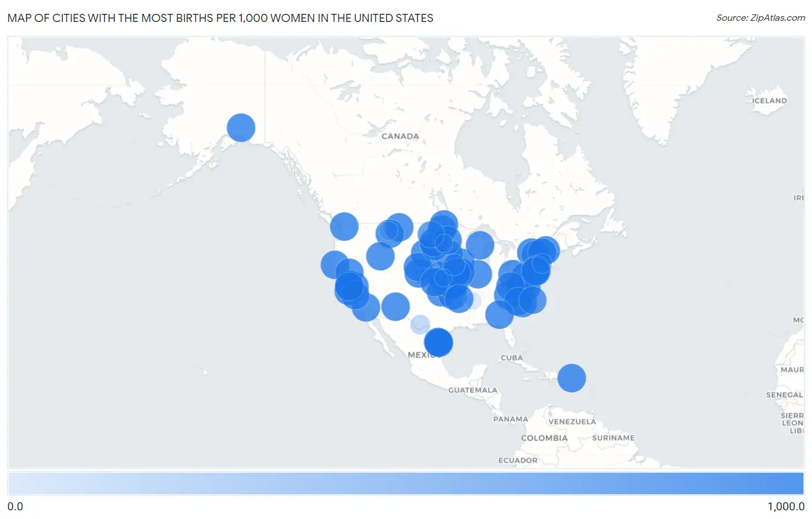
Task: Click the ECUADOR map label
Action: 517,461
